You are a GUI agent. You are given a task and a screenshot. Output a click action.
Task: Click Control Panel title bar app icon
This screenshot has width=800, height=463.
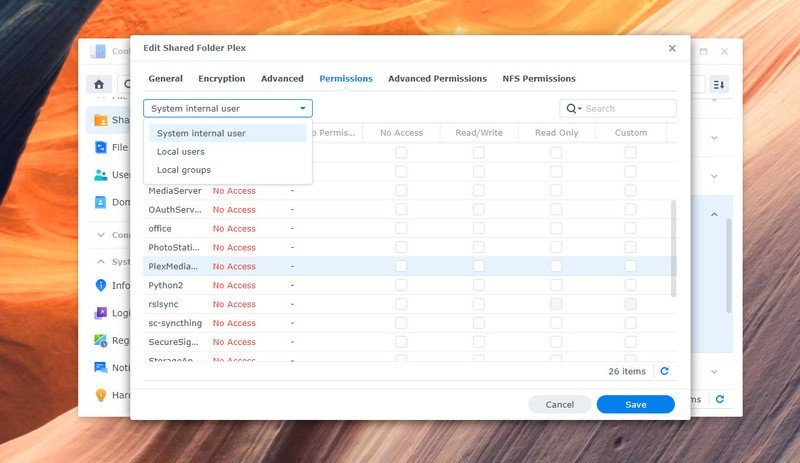point(98,51)
